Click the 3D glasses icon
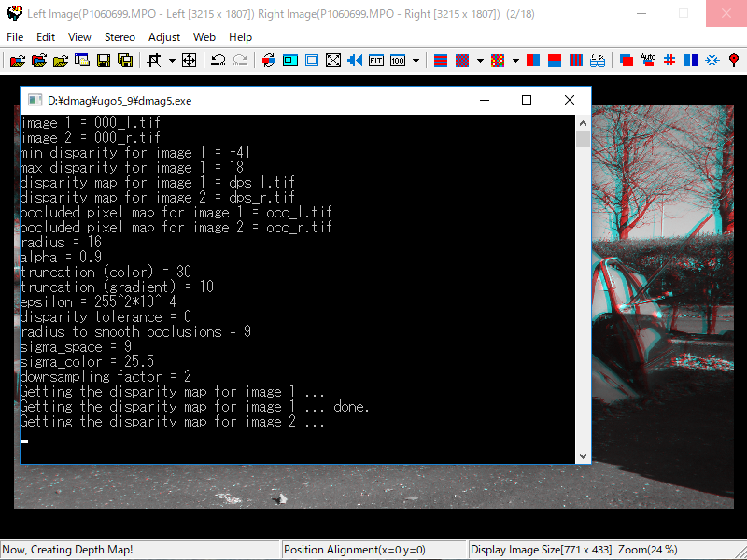Image resolution: width=747 pixels, height=560 pixels. (x=598, y=61)
